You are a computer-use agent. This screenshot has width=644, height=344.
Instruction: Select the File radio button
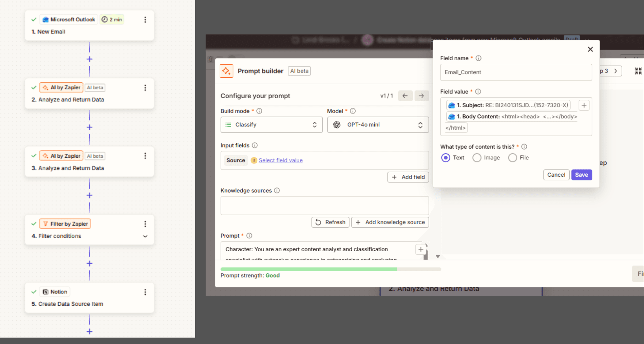pyautogui.click(x=512, y=158)
